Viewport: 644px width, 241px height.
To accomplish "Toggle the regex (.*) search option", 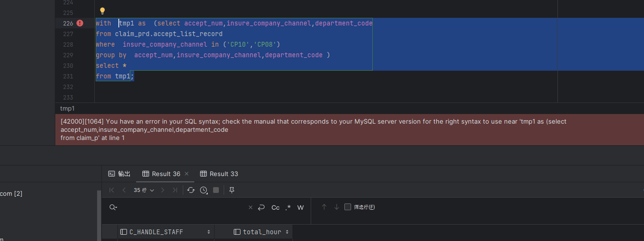I will [x=288, y=207].
